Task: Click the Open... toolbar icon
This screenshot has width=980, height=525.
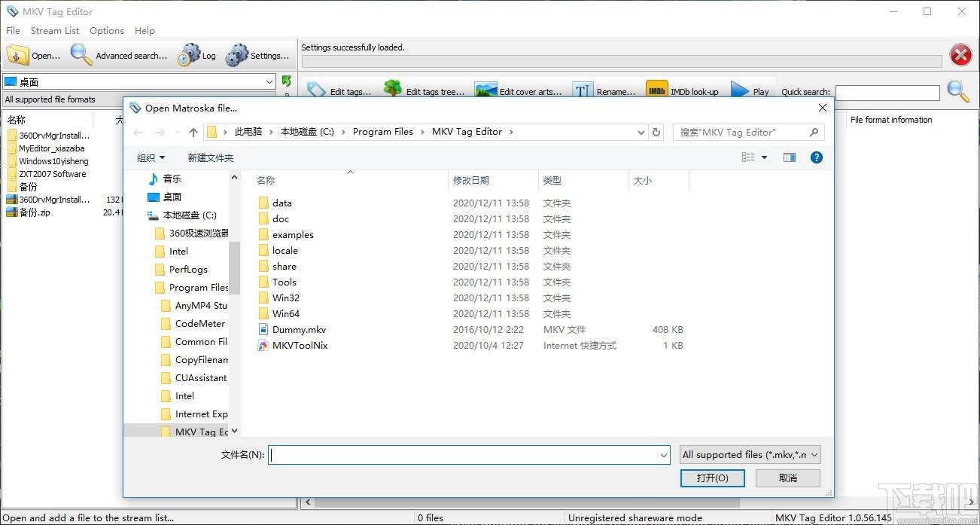Action: 18,55
